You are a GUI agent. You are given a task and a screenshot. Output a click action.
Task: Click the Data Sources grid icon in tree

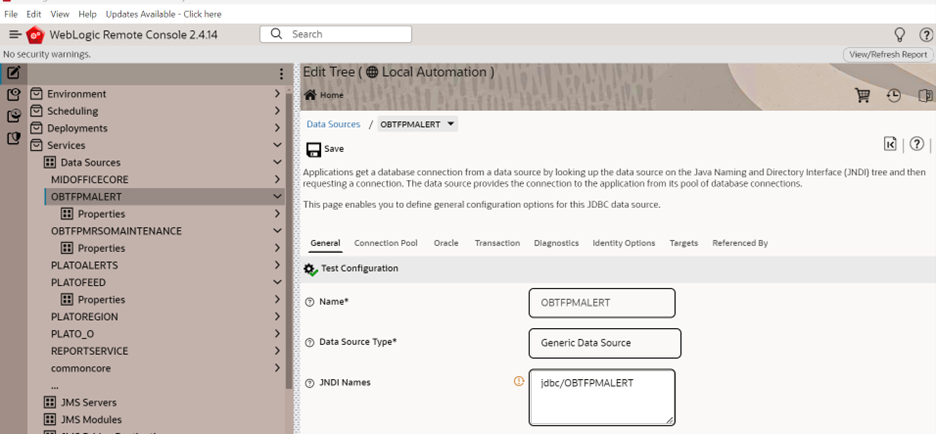[x=50, y=162]
